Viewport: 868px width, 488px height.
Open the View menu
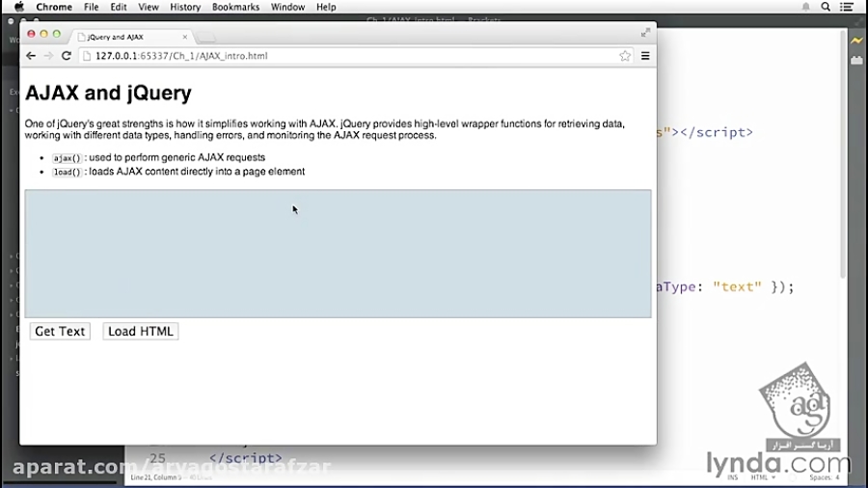149,7
